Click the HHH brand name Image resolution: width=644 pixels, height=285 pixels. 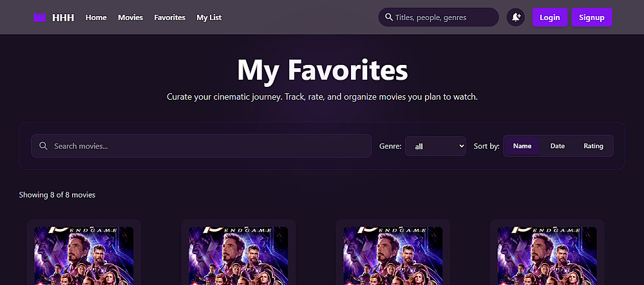tap(63, 17)
